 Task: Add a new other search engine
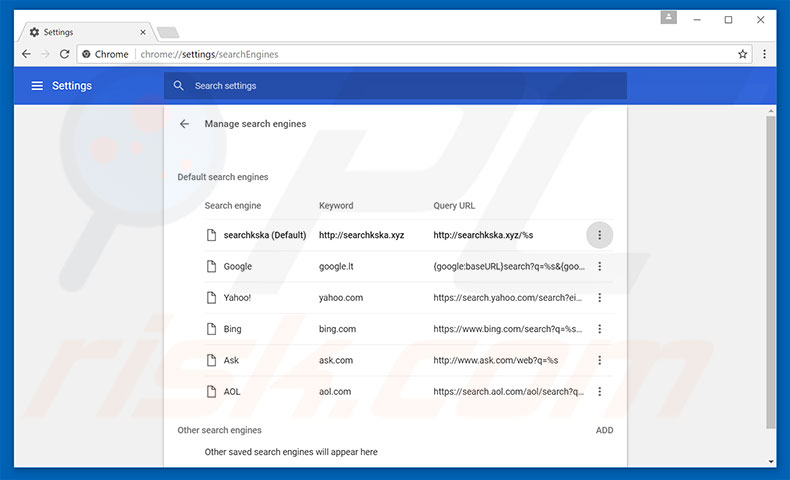(x=605, y=430)
